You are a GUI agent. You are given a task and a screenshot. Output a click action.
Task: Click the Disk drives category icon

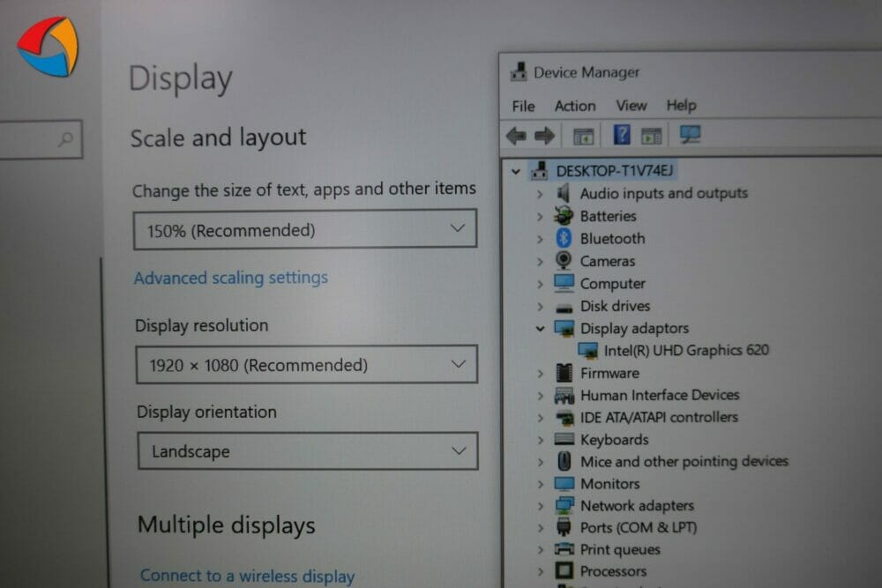tap(564, 308)
